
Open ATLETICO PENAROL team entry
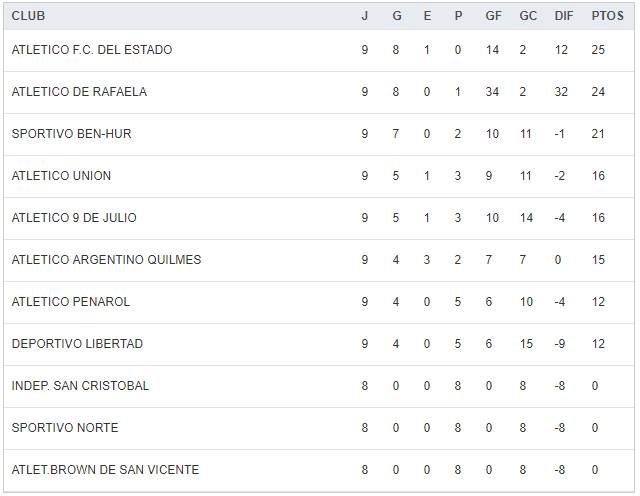click(x=71, y=302)
